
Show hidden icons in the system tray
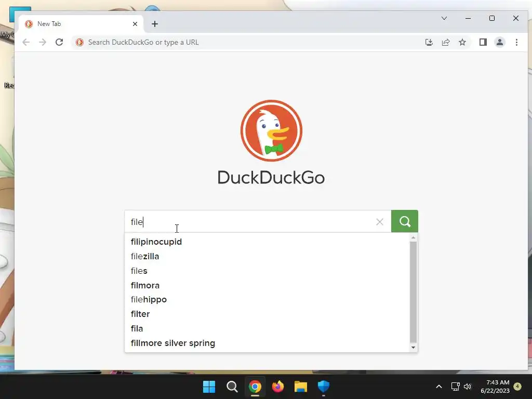coord(438,387)
